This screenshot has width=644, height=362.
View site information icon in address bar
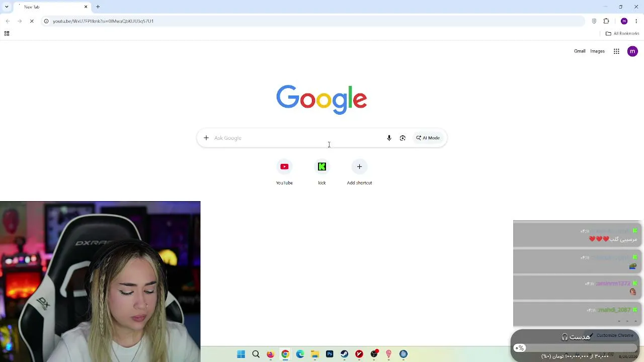[46, 21]
